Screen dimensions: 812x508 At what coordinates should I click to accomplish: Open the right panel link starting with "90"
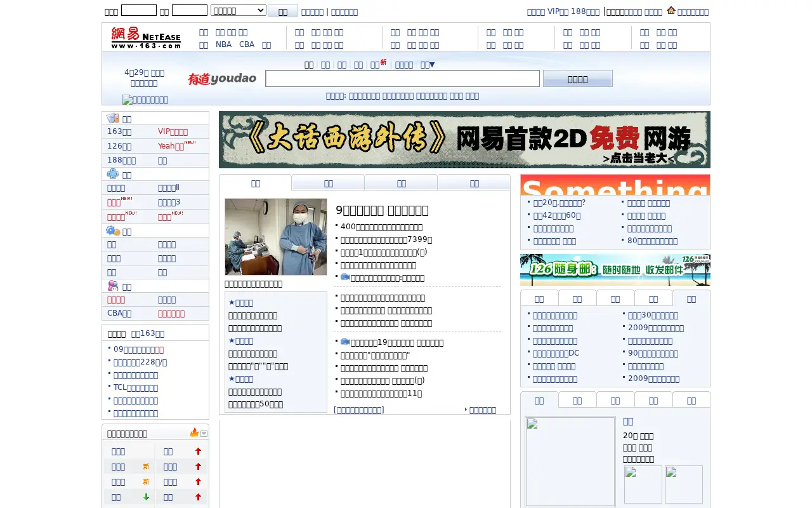(653, 353)
